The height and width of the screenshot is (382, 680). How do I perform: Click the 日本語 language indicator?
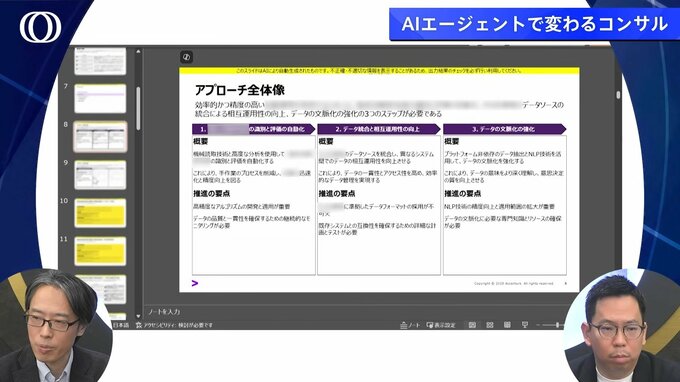[121, 325]
